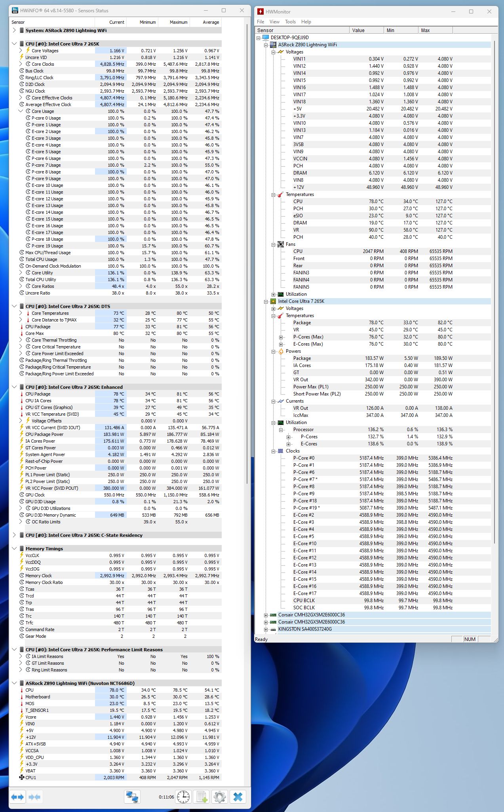Click the Powers flame icon in HWMonitor
The height and width of the screenshot is (812, 504).
[281, 351]
